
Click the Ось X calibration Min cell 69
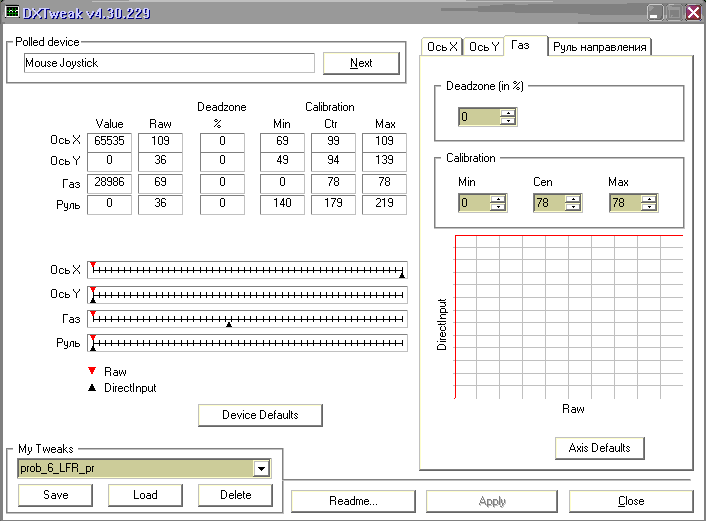coord(282,141)
